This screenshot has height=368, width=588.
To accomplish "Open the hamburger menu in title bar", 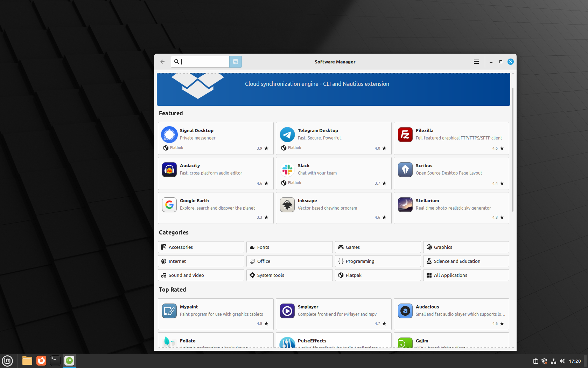I will pos(476,62).
